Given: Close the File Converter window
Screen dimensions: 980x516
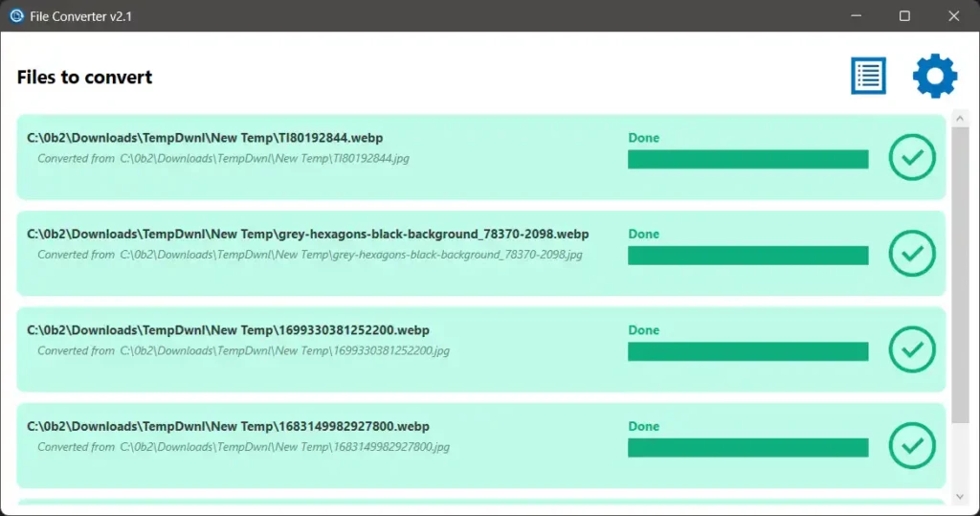Looking at the screenshot, I should click(954, 15).
